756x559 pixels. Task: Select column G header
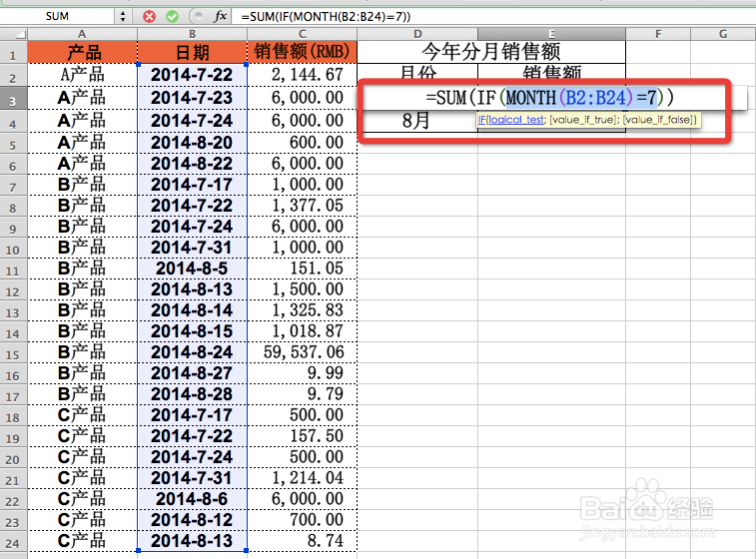click(723, 34)
